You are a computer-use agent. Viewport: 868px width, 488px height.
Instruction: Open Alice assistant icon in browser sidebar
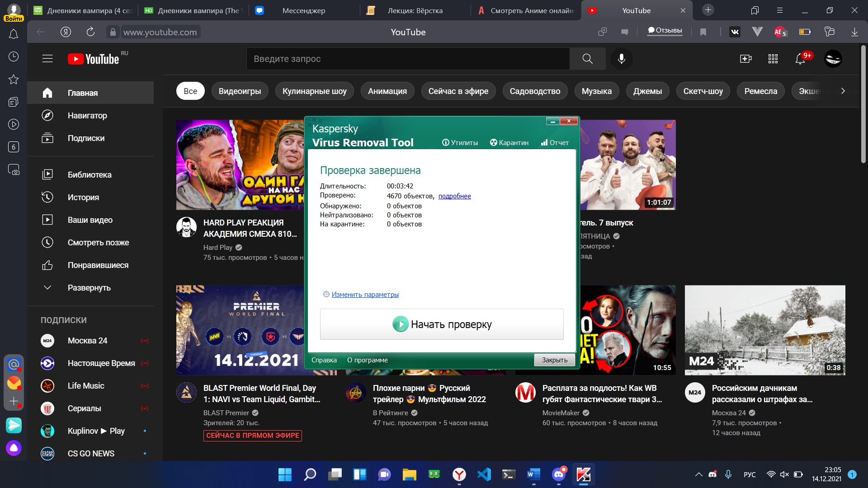14,448
